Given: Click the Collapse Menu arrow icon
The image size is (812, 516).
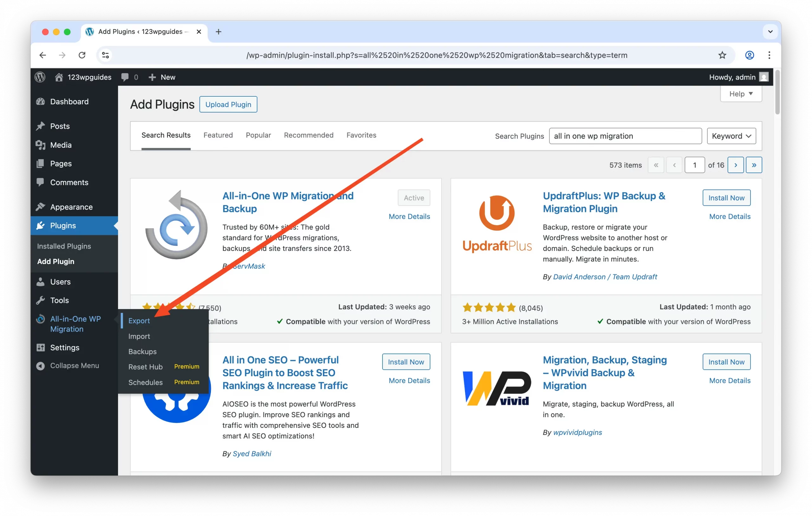Looking at the screenshot, I should pos(41,366).
